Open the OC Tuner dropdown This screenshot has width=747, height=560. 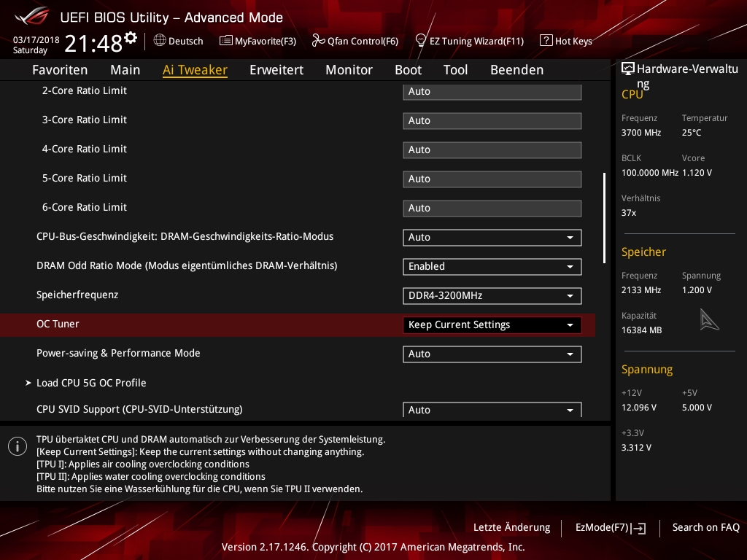pyautogui.click(x=492, y=325)
